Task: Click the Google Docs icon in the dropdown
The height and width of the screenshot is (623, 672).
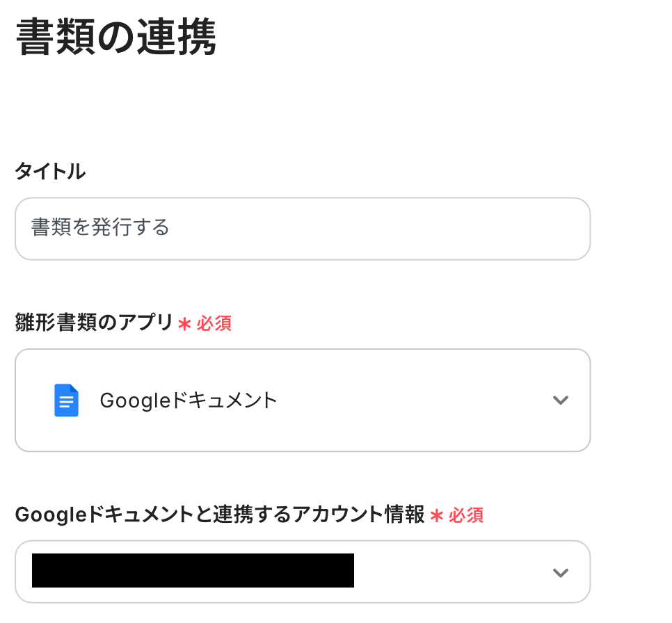Action: click(66, 400)
